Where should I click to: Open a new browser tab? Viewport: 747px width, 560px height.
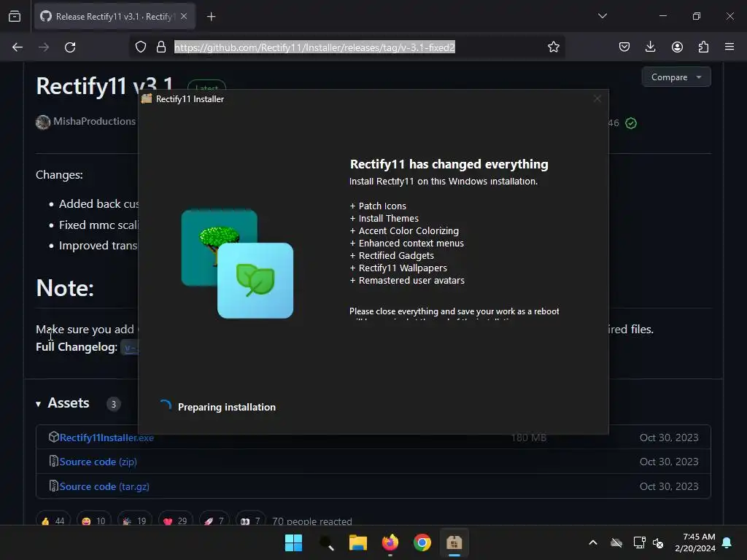pyautogui.click(x=212, y=17)
